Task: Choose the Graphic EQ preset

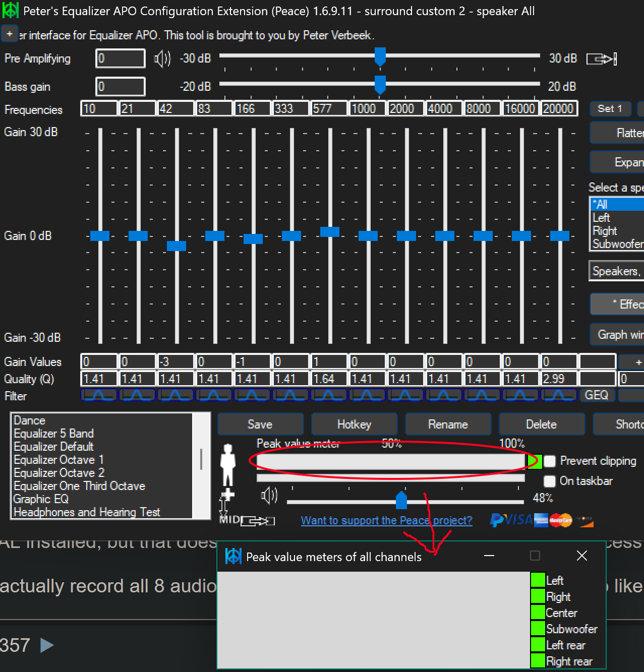Action: pos(102,499)
